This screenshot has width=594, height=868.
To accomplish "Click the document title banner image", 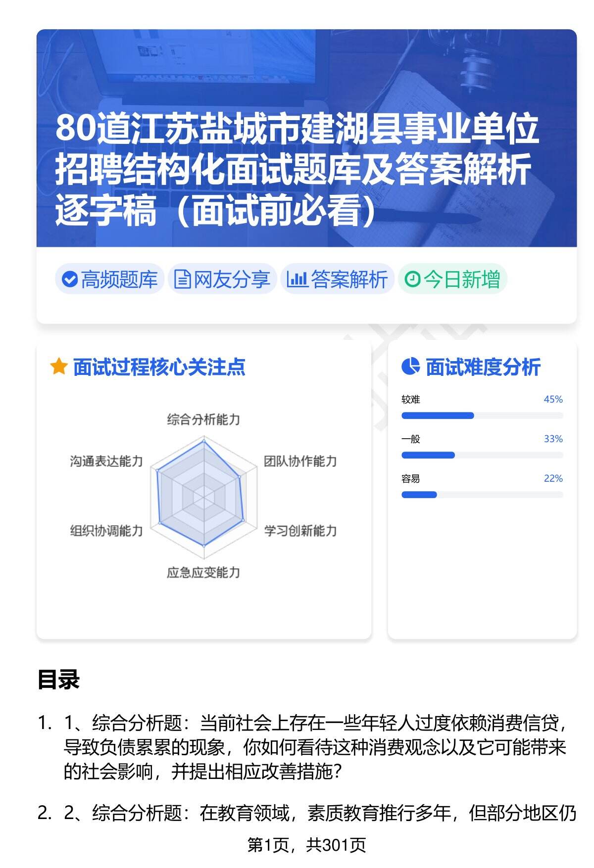I will pos(306,138).
